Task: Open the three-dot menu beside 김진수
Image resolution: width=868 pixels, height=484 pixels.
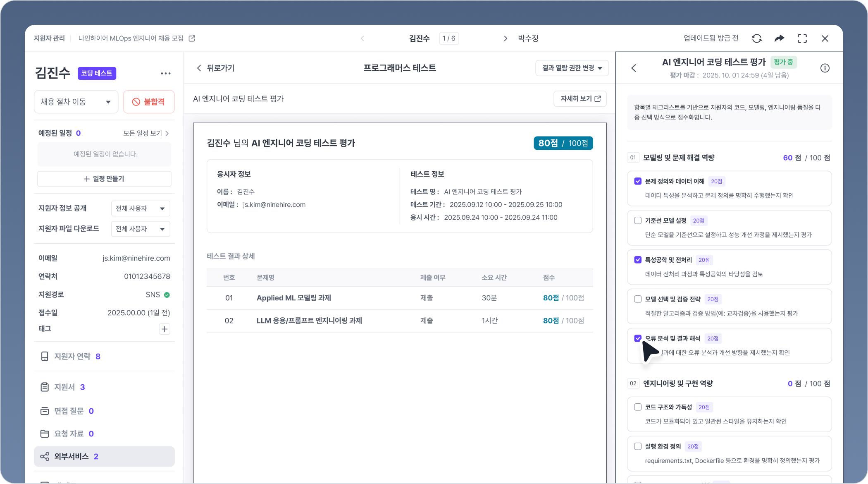Action: point(165,73)
